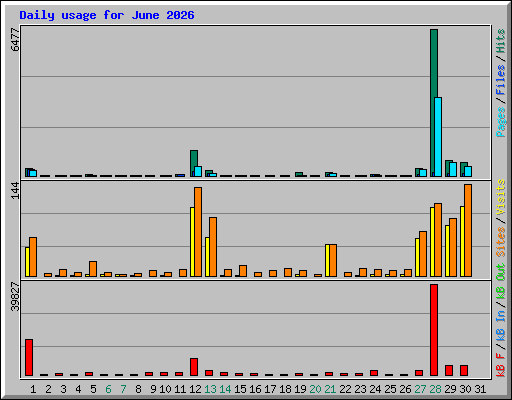Click day label 19 on the x-axis
Image resolution: width=512 pixels, height=400 pixels.
[x=300, y=389]
